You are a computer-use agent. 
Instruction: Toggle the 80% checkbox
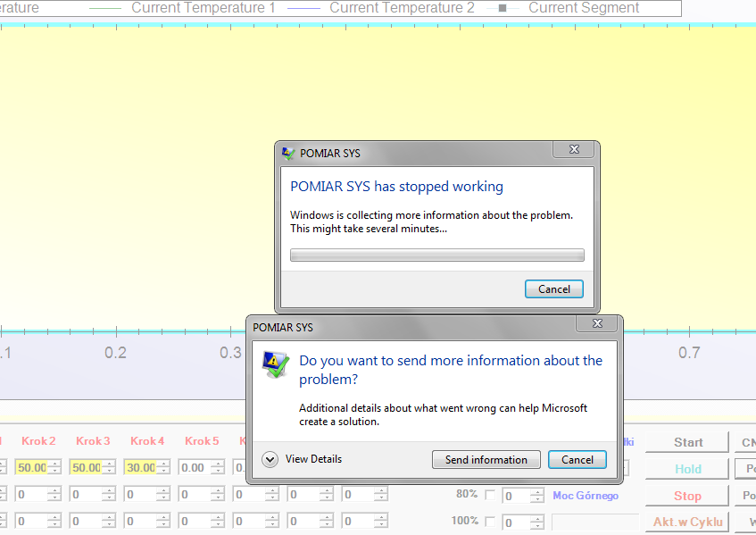click(490, 495)
